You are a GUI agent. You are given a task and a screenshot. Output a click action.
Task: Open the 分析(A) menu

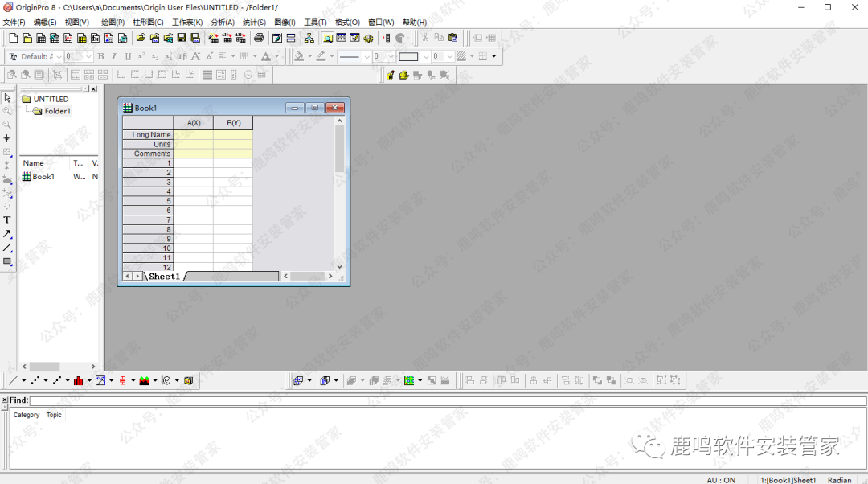223,23
